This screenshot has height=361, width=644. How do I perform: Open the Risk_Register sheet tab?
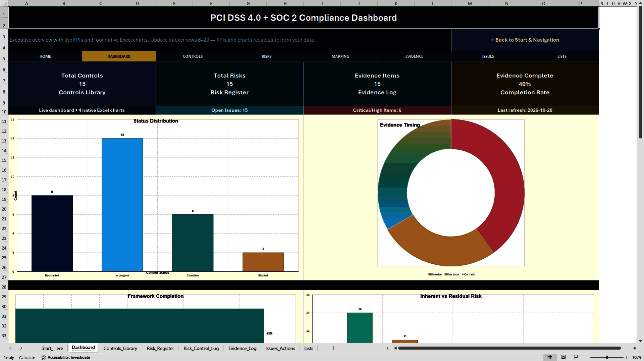pyautogui.click(x=160, y=348)
